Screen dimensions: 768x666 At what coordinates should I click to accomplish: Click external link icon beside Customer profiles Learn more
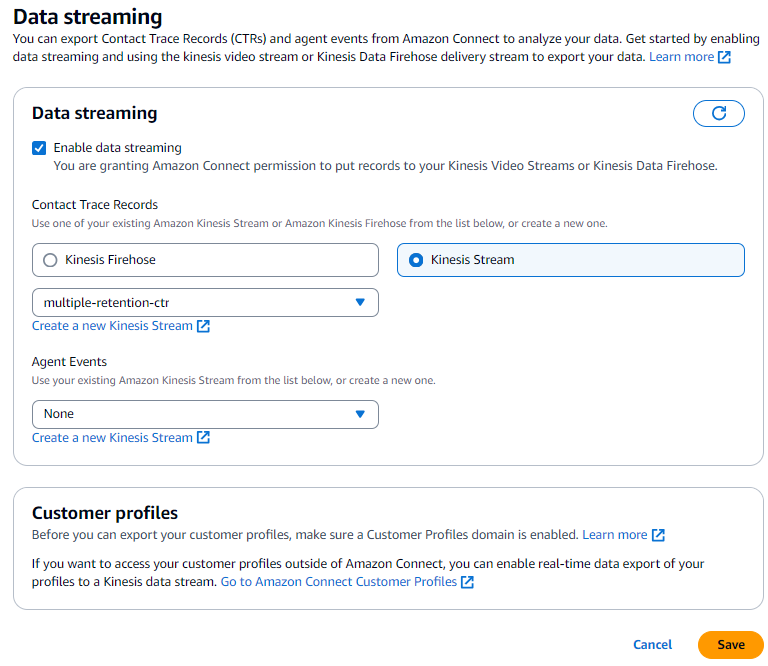click(658, 535)
